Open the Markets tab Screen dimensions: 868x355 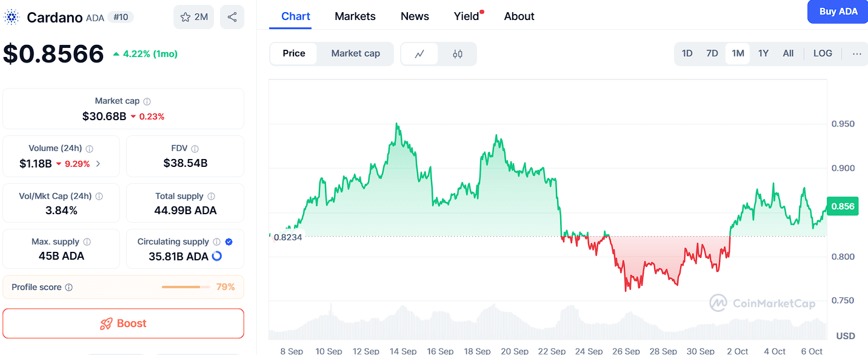355,16
